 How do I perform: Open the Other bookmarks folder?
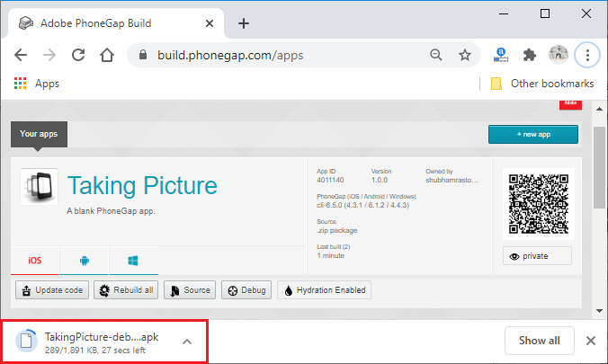click(x=542, y=84)
